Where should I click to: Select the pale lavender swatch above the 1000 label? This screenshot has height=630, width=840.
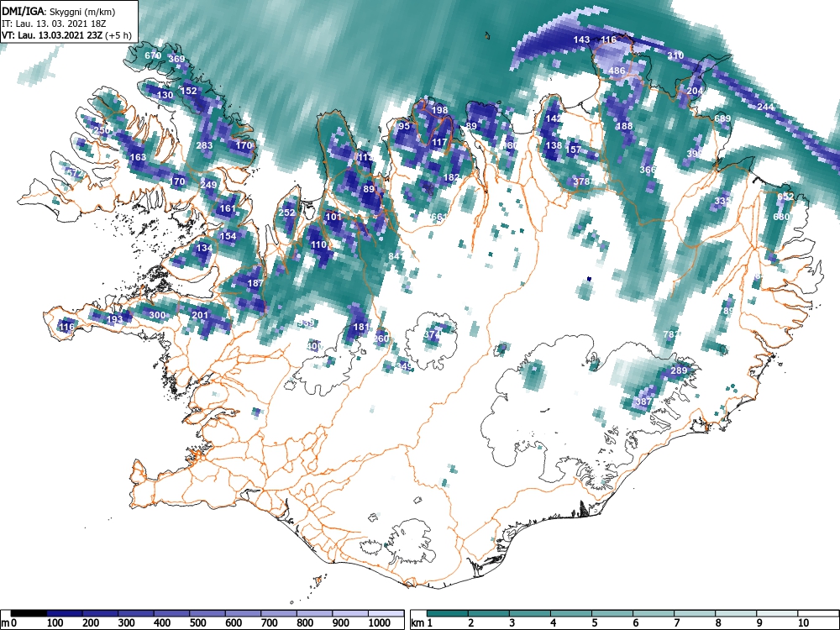click(386, 613)
